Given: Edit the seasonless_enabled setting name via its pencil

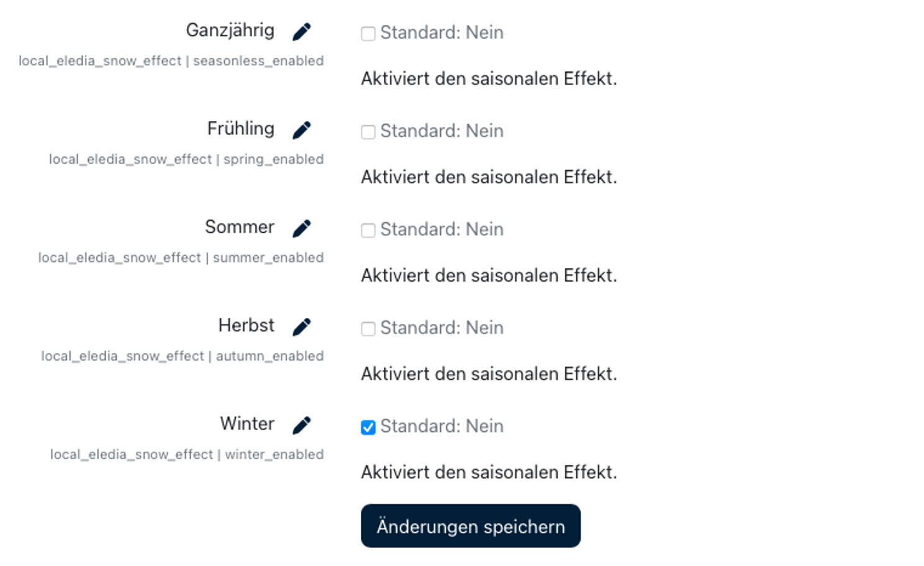Looking at the screenshot, I should 302,31.
